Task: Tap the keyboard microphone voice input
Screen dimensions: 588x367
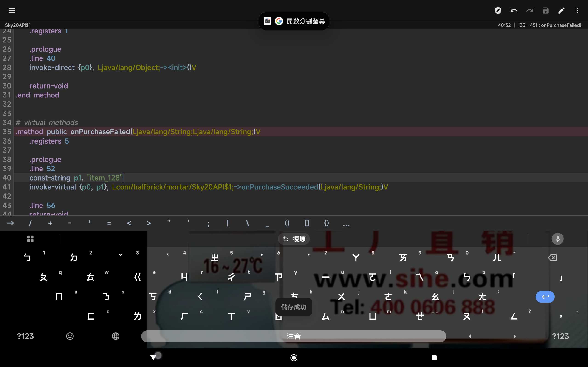Action: pyautogui.click(x=557, y=239)
